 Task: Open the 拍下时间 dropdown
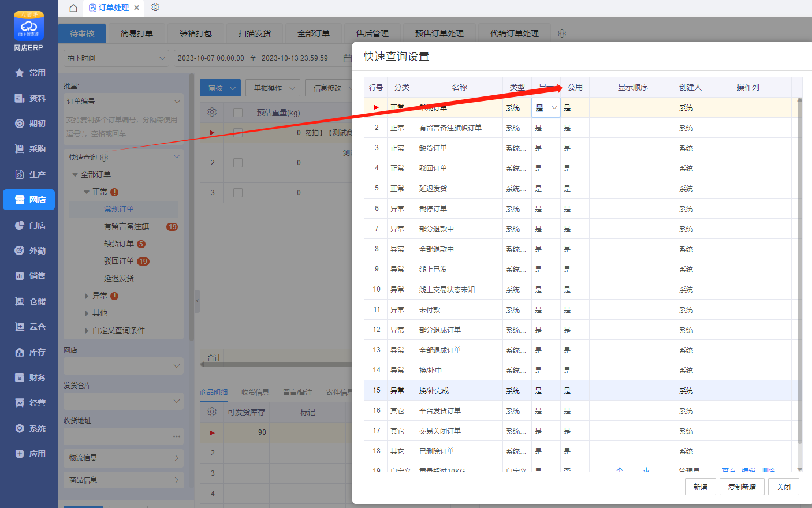116,58
